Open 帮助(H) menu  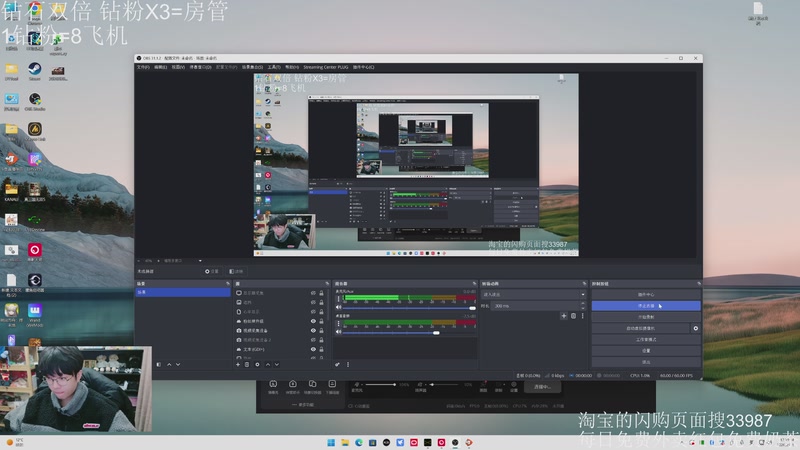click(x=291, y=67)
